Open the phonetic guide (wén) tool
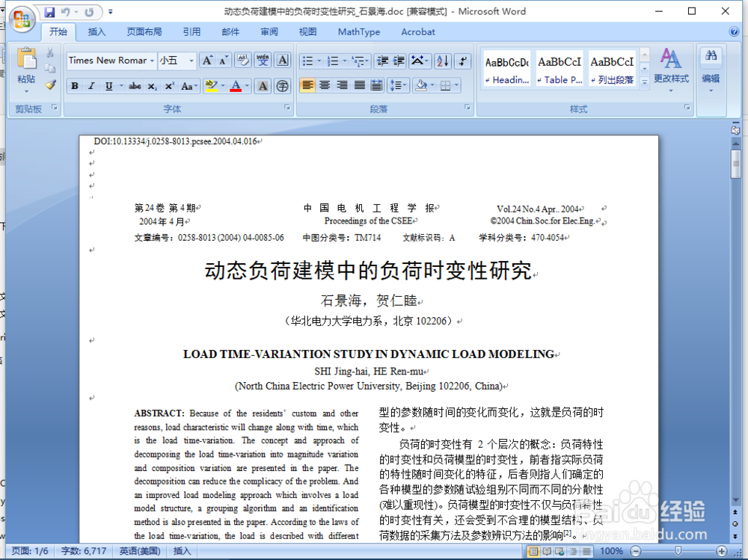Screen dimensions: 748x560 263,61
